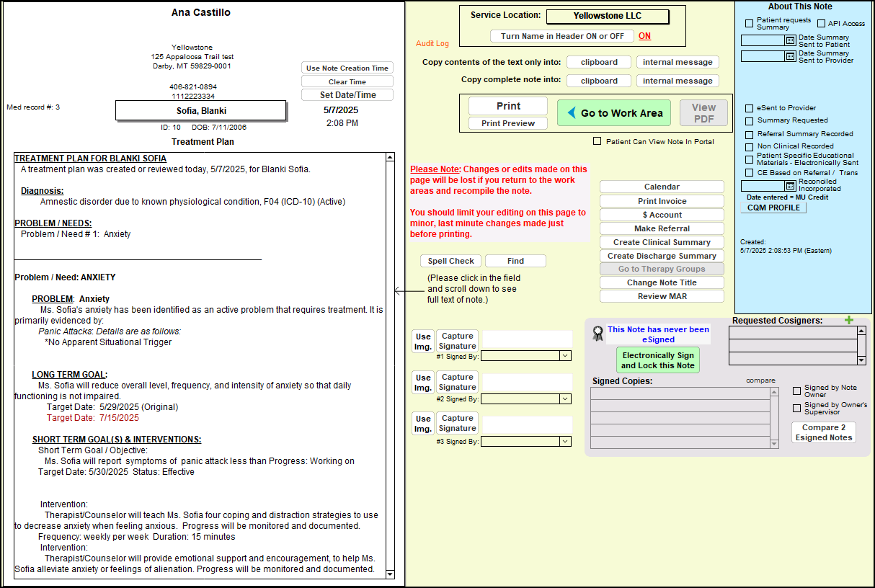Open the Calendar menu button
This screenshot has width=875, height=588.
click(x=662, y=187)
